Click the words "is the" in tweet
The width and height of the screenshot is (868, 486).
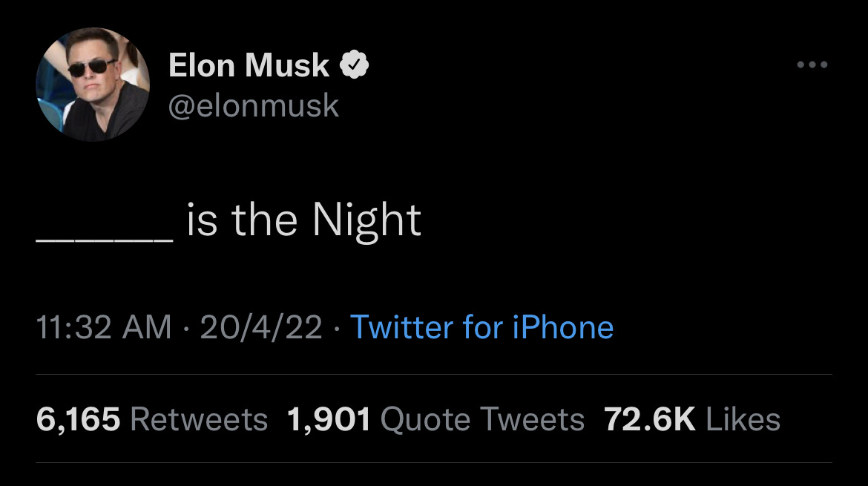[x=243, y=220]
